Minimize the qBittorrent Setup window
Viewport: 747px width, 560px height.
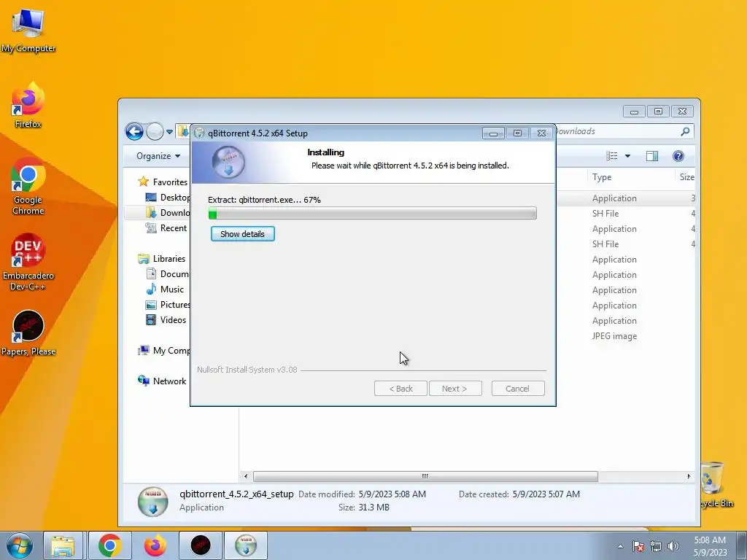click(x=493, y=133)
